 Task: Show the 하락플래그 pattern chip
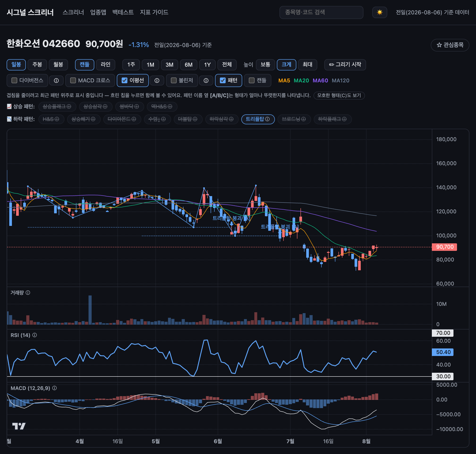333,119
